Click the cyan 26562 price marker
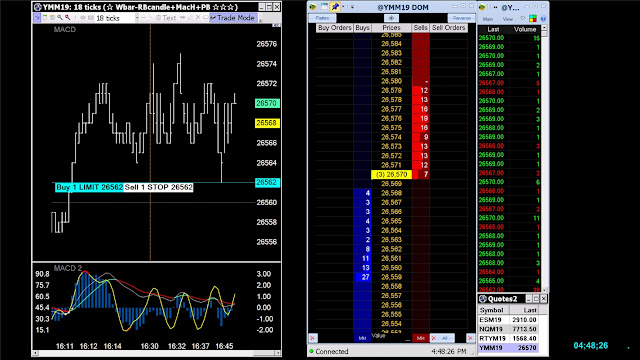 coord(267,182)
